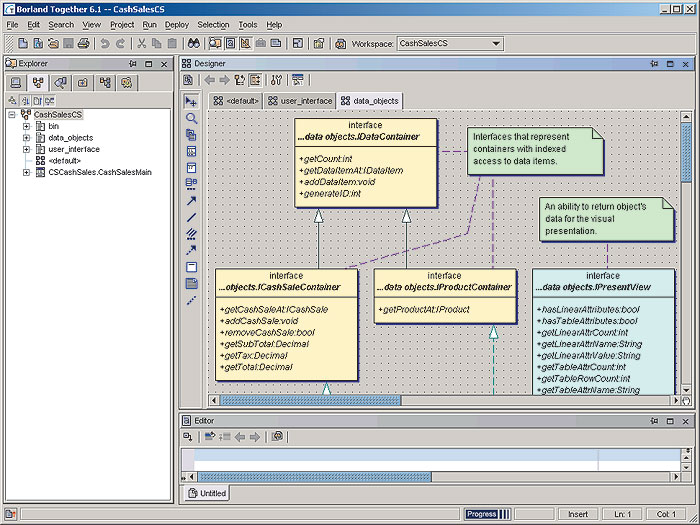Click the wrench options icon in Designer toolbar

pos(276,80)
